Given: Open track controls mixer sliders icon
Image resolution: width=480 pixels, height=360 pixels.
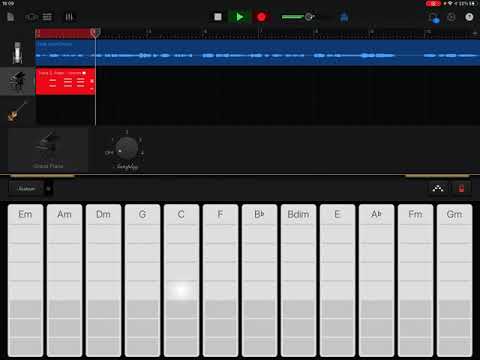Looking at the screenshot, I should (x=69, y=17).
